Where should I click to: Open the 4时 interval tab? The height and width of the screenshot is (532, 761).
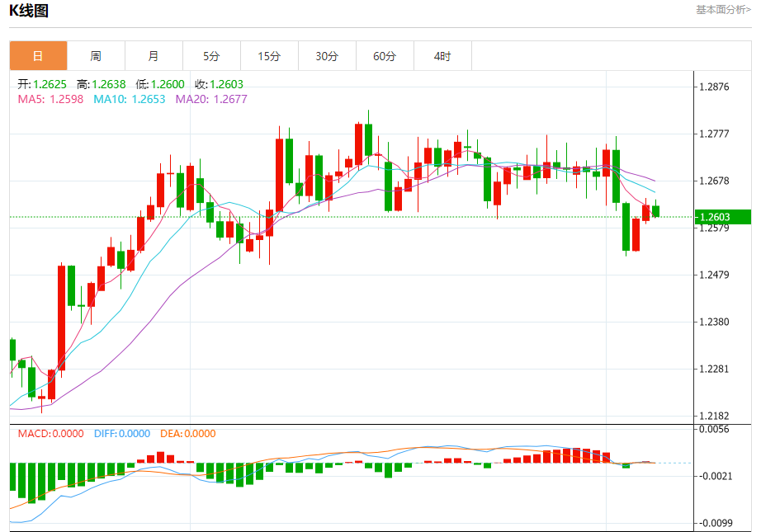(442, 56)
